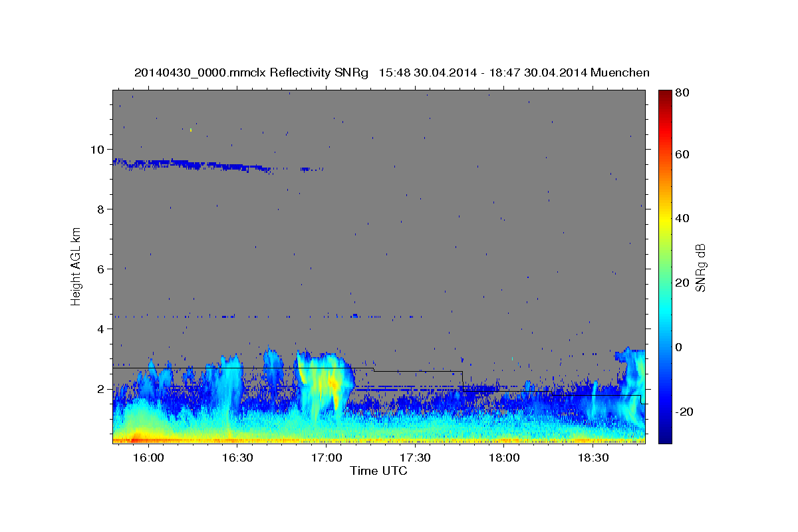Screen dimensions: 798x532
Task: Click the 16:30 time tick label
Action: (x=237, y=458)
